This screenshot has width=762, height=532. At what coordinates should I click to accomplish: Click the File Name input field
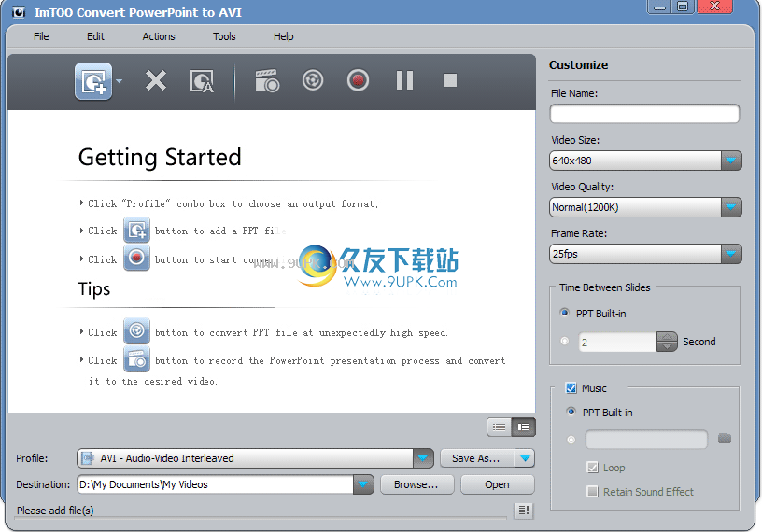644,114
